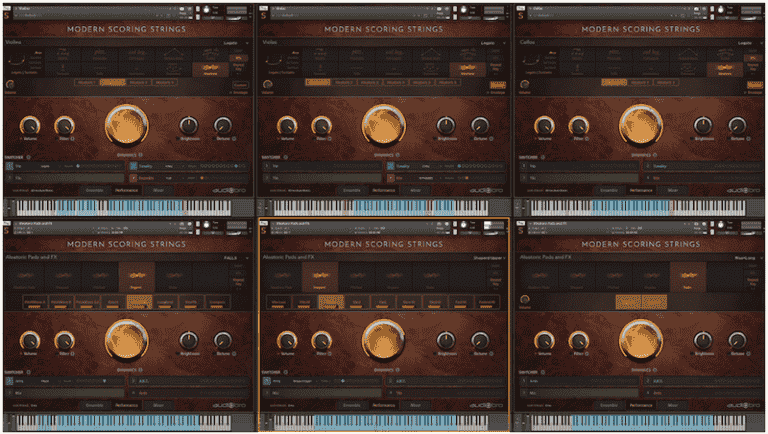
Task: Select the Legato/Portato bow icon in the Violas instrument
Action: pyautogui.click(x=274, y=61)
